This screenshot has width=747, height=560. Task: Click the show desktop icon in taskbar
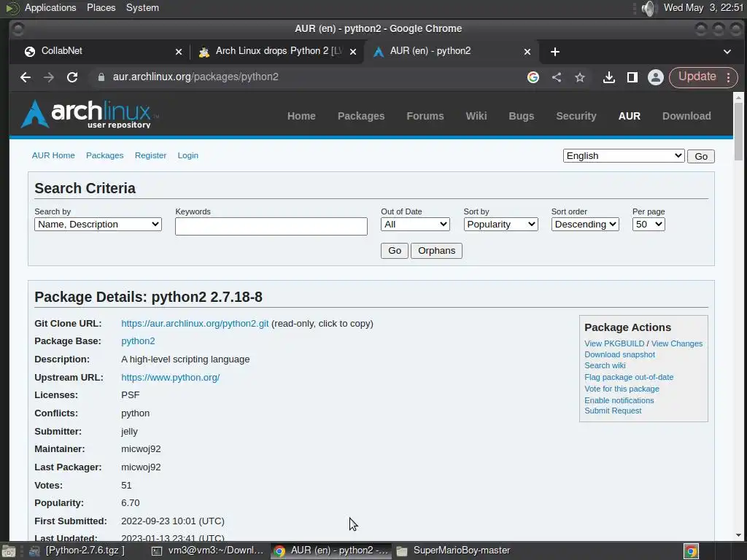9,551
